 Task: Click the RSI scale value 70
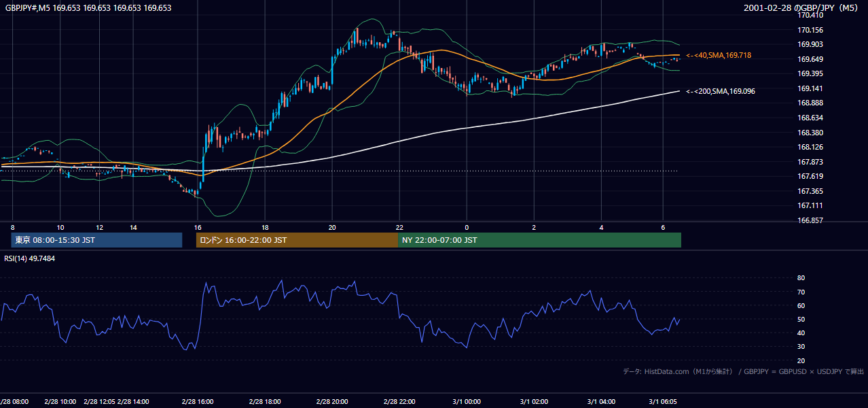[x=801, y=292]
